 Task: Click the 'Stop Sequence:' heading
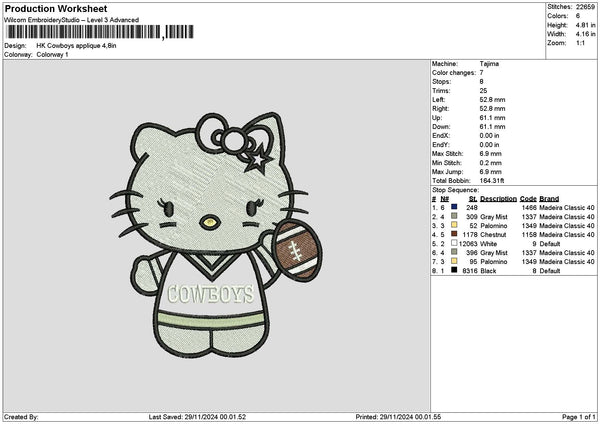click(455, 190)
